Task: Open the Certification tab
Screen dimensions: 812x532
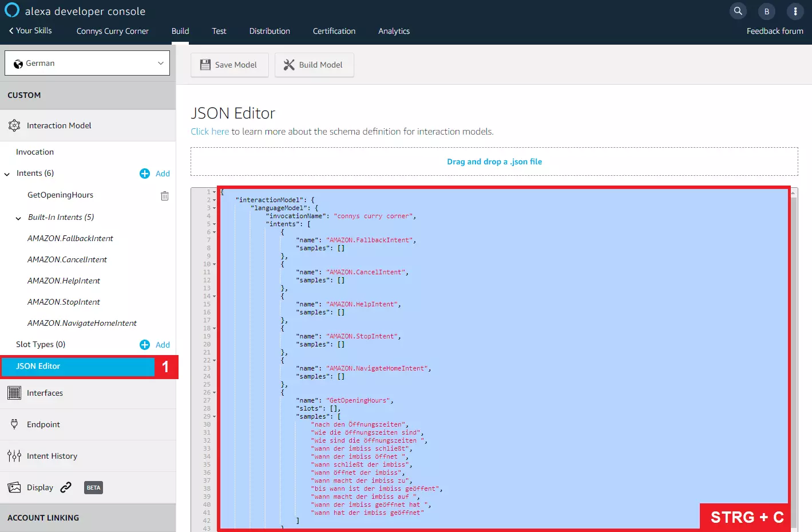Action: pyautogui.click(x=334, y=31)
